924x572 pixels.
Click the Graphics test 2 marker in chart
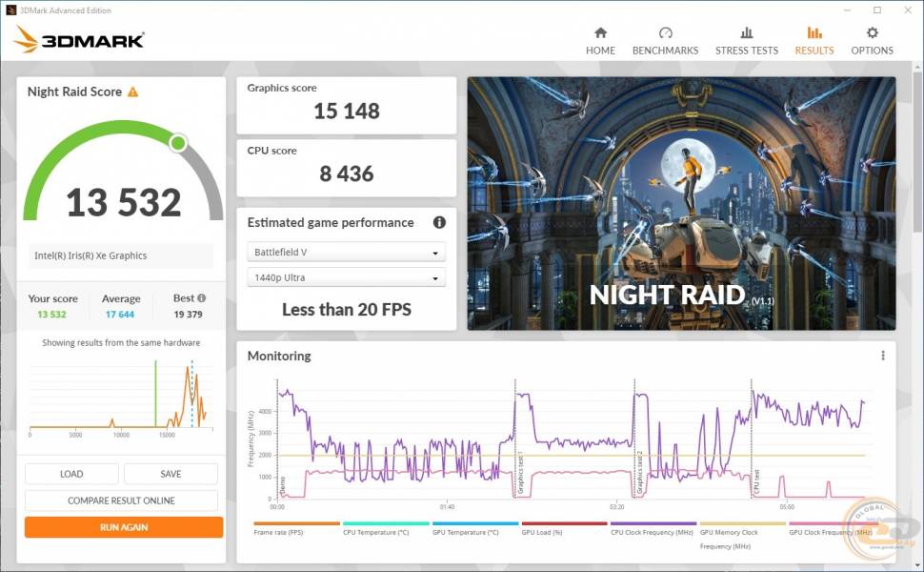(640, 474)
